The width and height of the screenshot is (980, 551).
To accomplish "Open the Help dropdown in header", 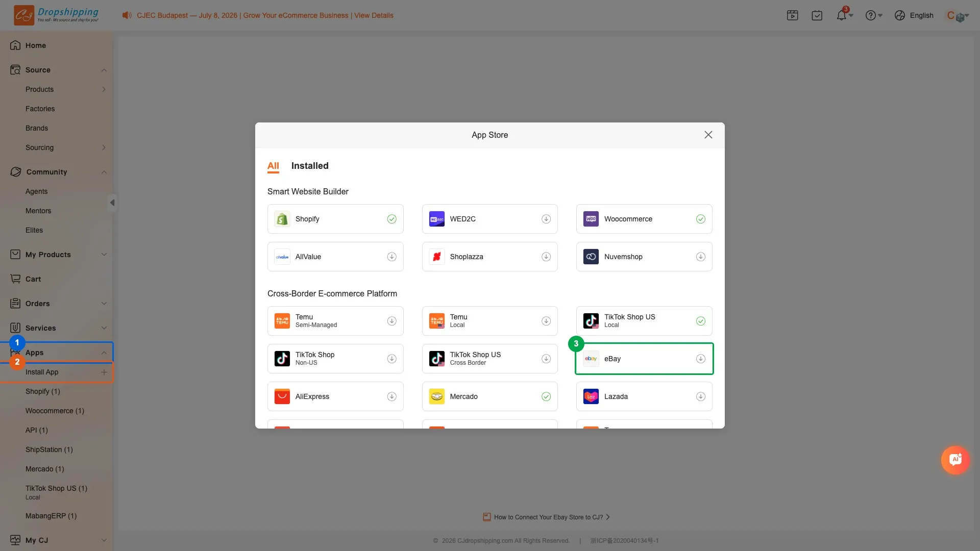I will pyautogui.click(x=874, y=15).
